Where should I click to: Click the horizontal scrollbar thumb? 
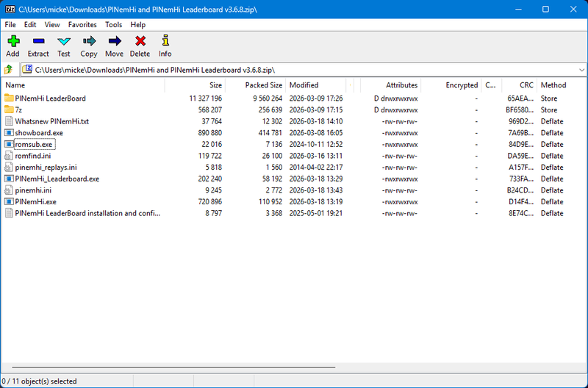[173, 367]
